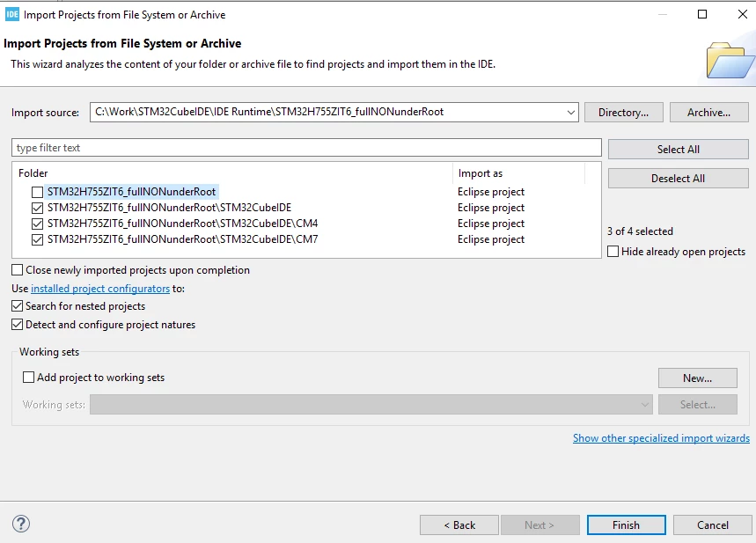Check the STM32H755ZIT6_fullNONunderRoot root folder checkbox

[37, 192]
